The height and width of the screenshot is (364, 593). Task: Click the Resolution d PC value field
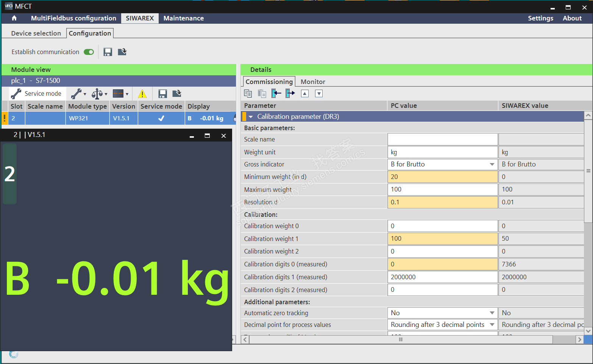442,202
